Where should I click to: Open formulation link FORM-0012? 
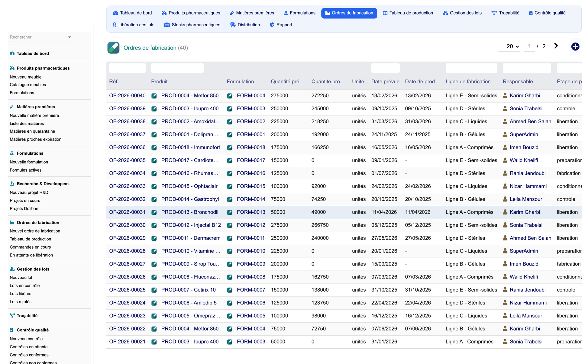click(x=251, y=225)
